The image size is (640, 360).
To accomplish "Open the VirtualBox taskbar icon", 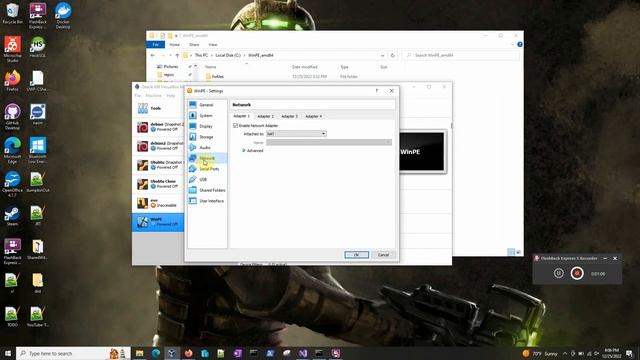I will [x=172, y=353].
